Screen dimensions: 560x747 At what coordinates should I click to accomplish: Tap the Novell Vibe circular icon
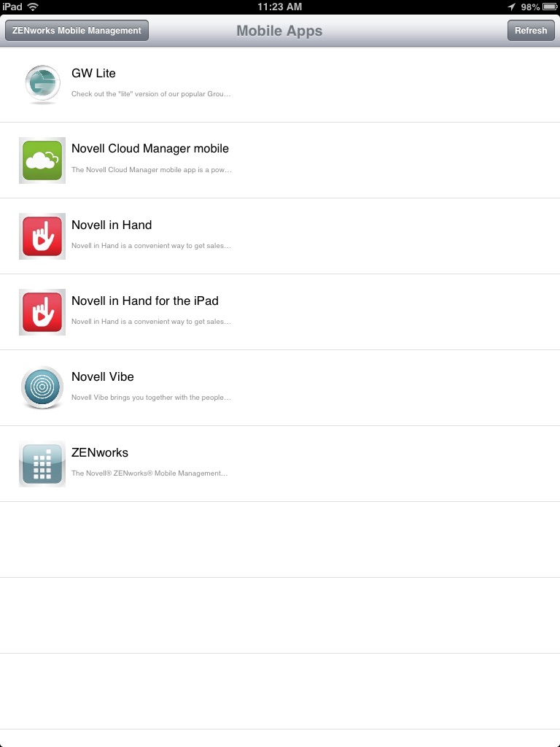[x=42, y=388]
